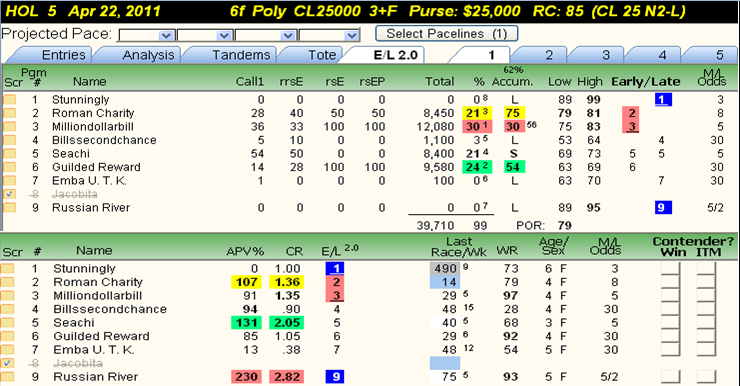Screen dimensions: 740x386
Task: Click the Select Pacelines (1) button
Action: [x=446, y=34]
